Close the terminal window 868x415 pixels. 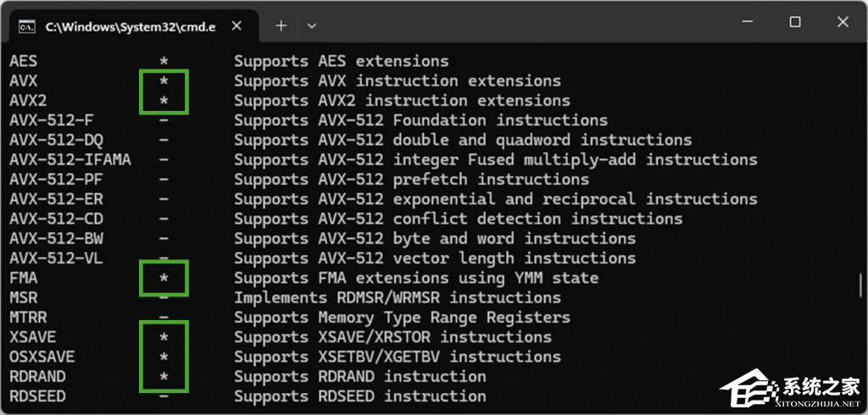point(843,23)
